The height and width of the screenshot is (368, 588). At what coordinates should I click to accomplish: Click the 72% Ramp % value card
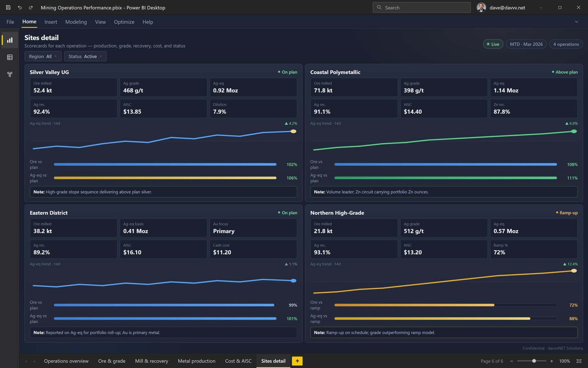click(534, 249)
